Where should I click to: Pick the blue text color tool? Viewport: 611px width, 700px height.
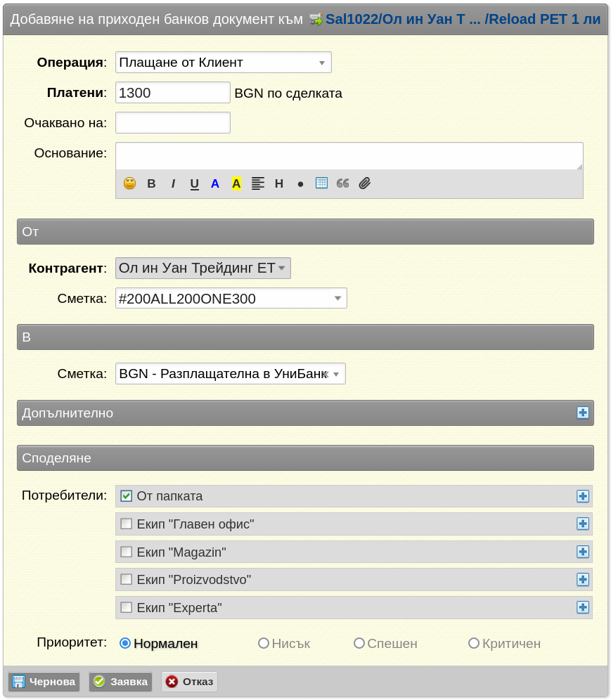click(x=215, y=183)
